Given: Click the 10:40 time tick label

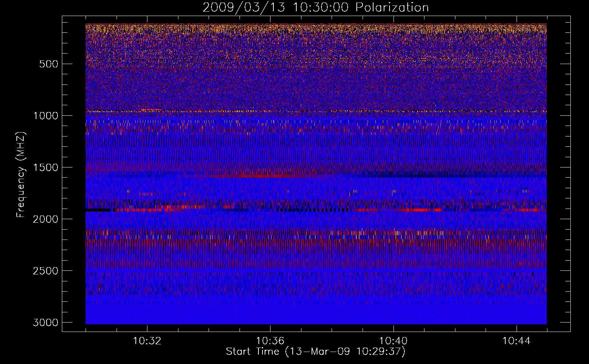Looking at the screenshot, I should pyautogui.click(x=393, y=341).
